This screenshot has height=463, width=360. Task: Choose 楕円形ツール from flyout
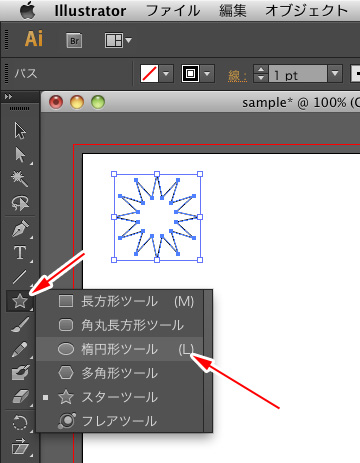point(119,349)
